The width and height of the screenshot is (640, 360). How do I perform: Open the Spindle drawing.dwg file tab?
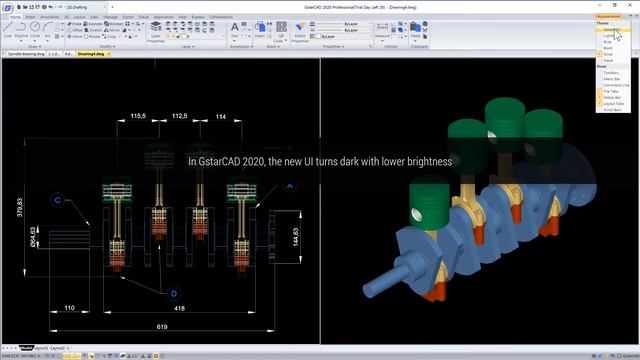point(26,54)
